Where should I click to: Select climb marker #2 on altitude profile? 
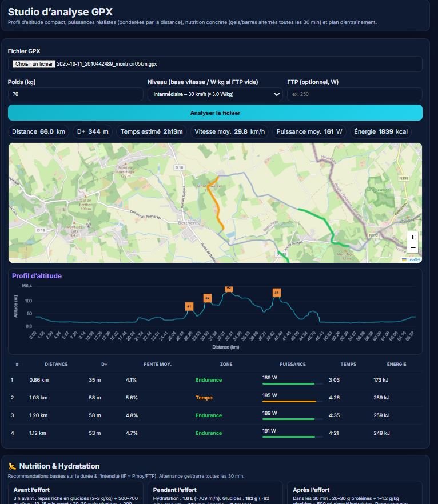pos(207,298)
